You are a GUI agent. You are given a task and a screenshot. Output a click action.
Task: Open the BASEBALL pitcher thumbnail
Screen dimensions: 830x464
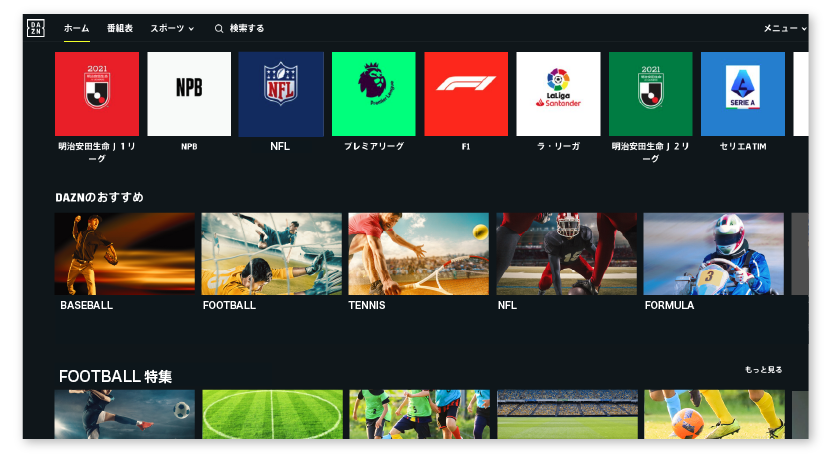coord(125,254)
